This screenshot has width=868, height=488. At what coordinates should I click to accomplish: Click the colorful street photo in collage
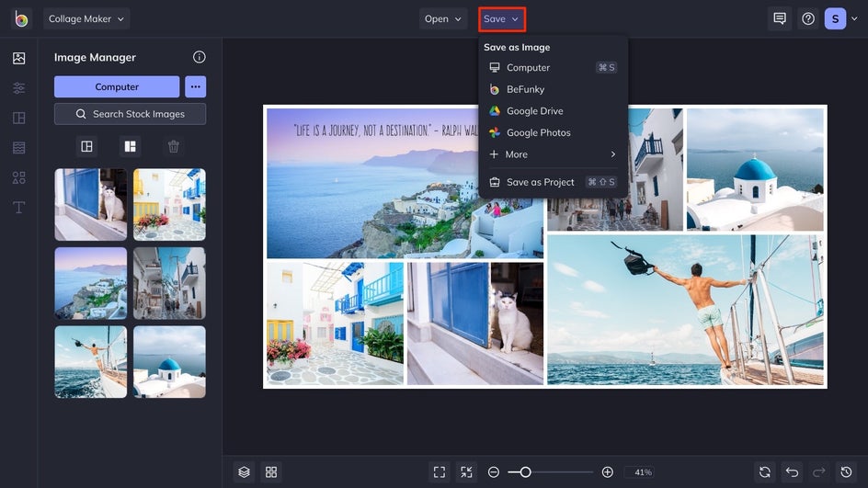pyautogui.click(x=336, y=323)
